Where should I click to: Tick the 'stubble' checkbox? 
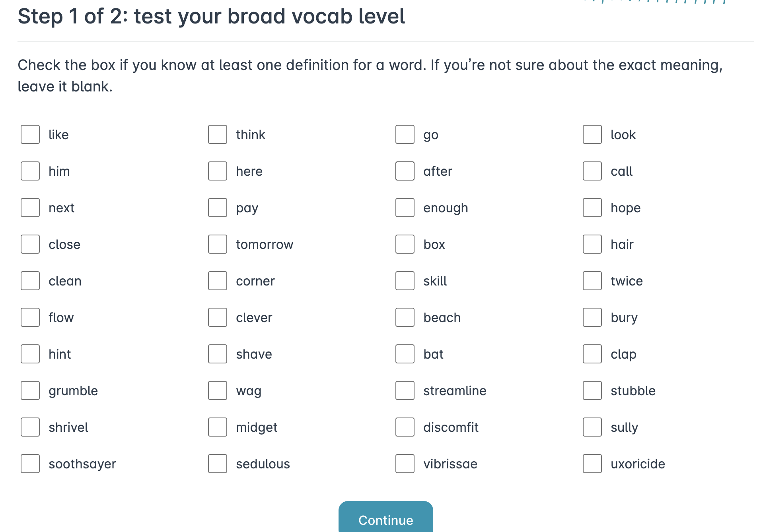click(x=592, y=390)
